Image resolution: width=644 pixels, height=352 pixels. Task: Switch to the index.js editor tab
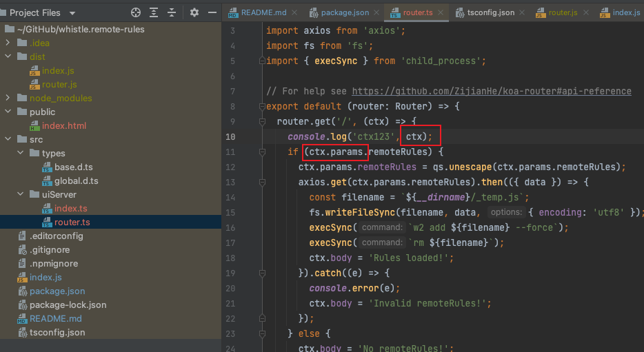click(x=626, y=12)
